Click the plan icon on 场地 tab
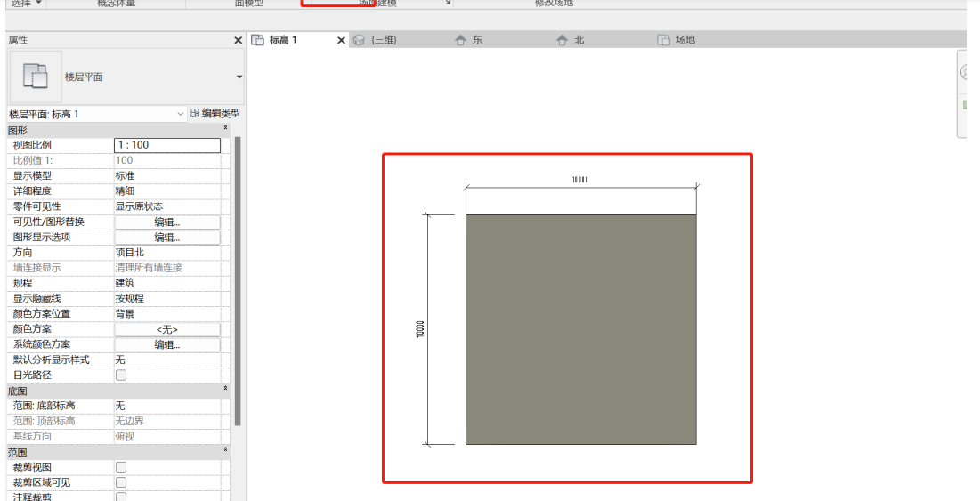This screenshot has height=501, width=980. (663, 41)
